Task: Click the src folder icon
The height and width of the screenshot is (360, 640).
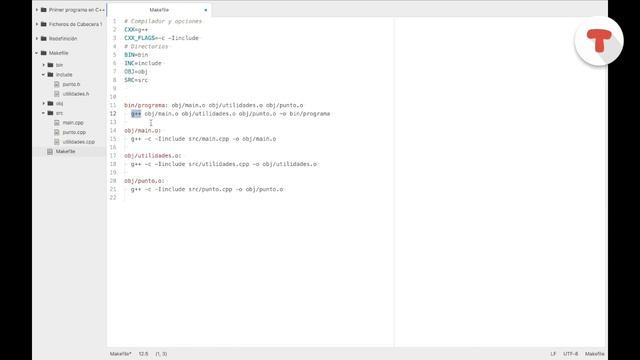Action: click(51, 113)
